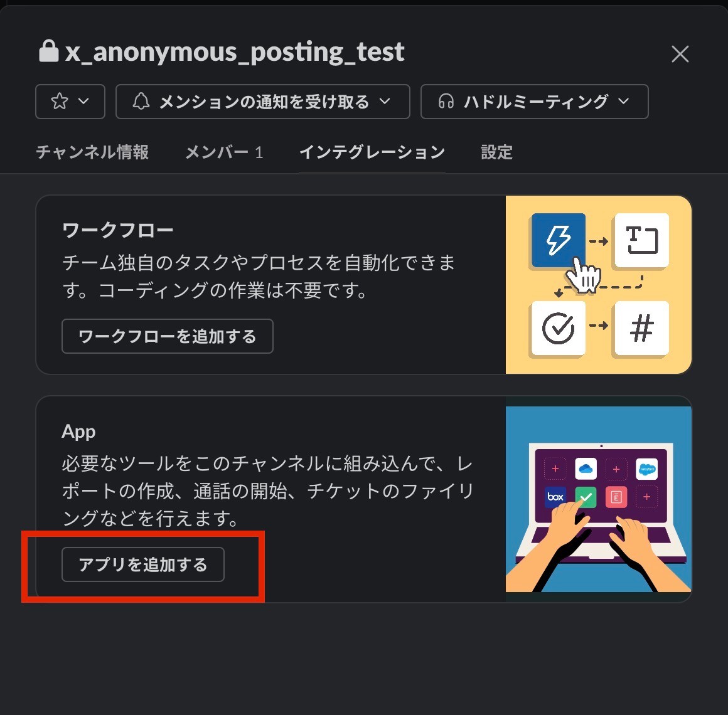
Task: Click the box app icon in laptop illustration
Action: point(555,497)
